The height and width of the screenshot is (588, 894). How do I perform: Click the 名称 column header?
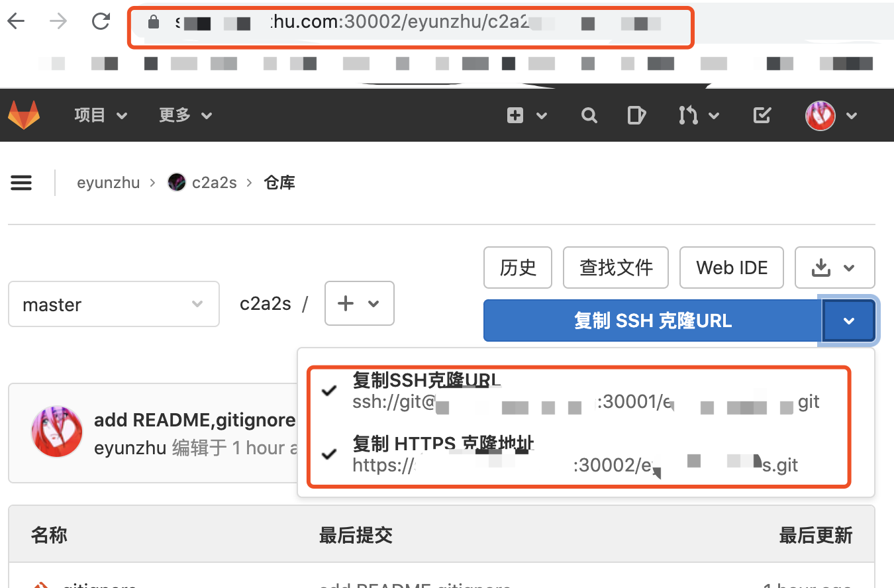coord(49,535)
